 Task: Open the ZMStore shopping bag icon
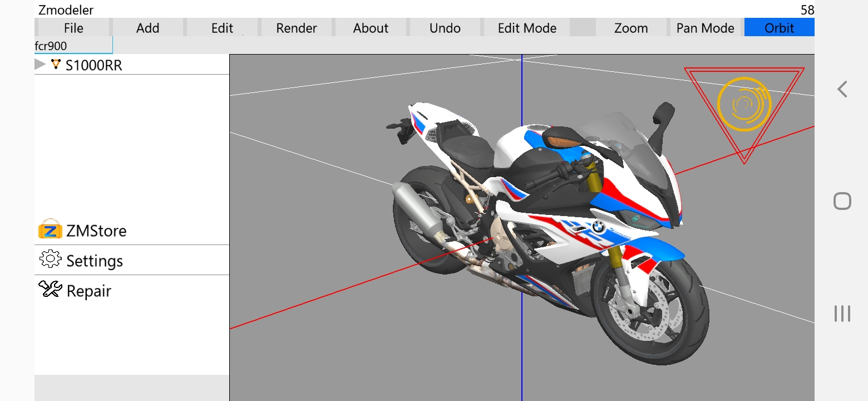[50, 229]
